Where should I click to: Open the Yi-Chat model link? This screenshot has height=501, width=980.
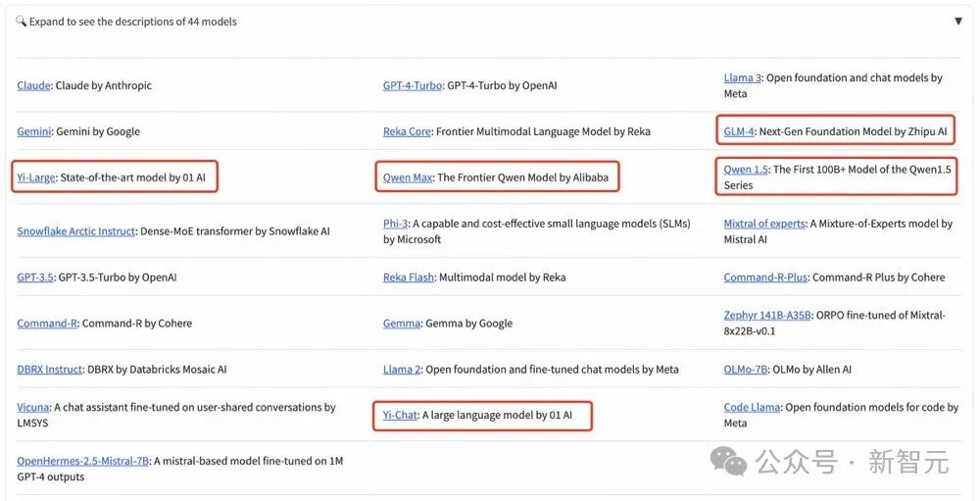point(400,415)
